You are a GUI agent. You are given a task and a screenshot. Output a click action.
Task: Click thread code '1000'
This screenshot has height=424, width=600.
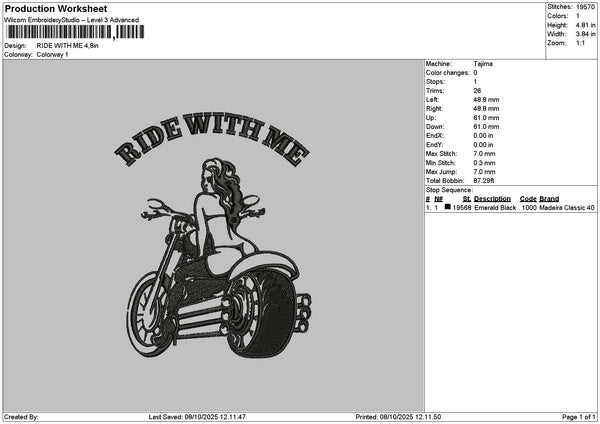529,208
